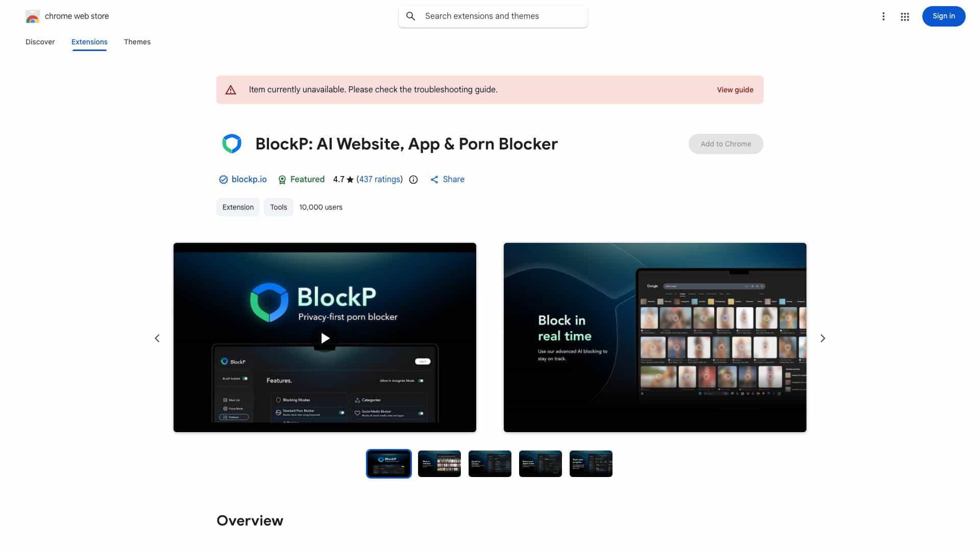Select the third screenshot thumbnail
Viewport: 980px width, 551px height.
(x=489, y=464)
